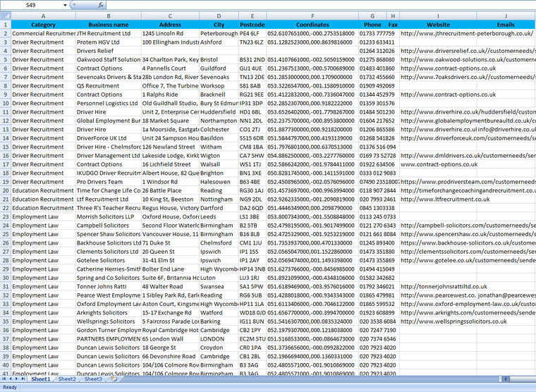Click postcode cell 'SA1 5PW'
536x392 pixels.
[x=252, y=286]
